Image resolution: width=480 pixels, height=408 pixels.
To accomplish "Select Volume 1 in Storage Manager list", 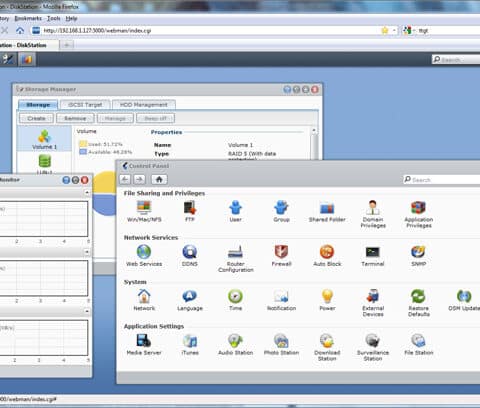I will pyautogui.click(x=44, y=139).
